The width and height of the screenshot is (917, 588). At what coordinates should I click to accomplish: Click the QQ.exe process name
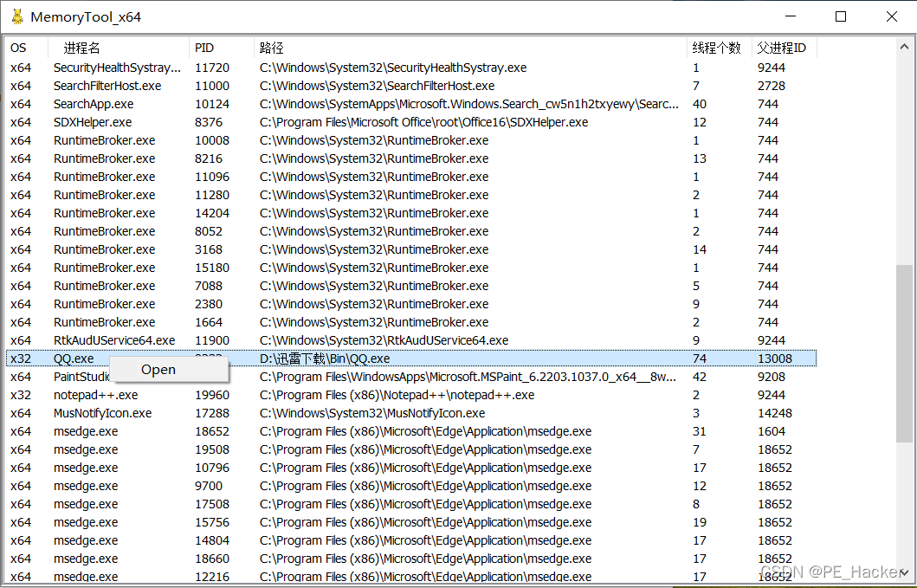[74, 358]
